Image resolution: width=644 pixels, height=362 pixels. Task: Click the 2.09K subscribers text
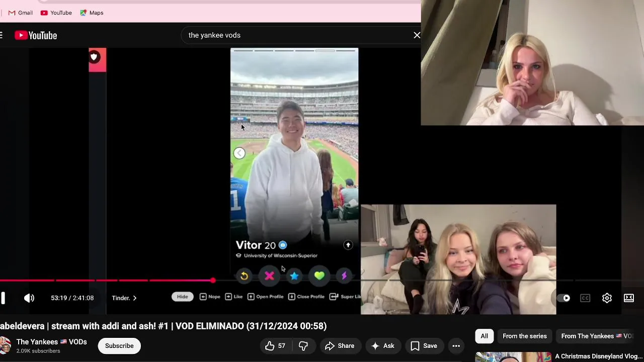38,351
